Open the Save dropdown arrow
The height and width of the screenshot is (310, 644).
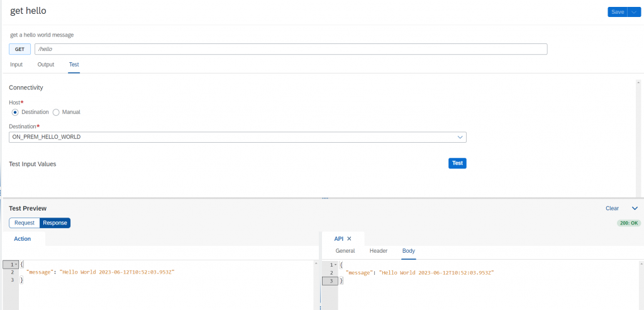[634, 12]
